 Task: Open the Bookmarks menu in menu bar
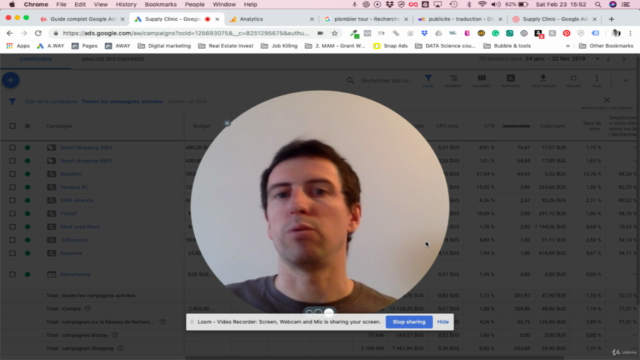coord(160,4)
